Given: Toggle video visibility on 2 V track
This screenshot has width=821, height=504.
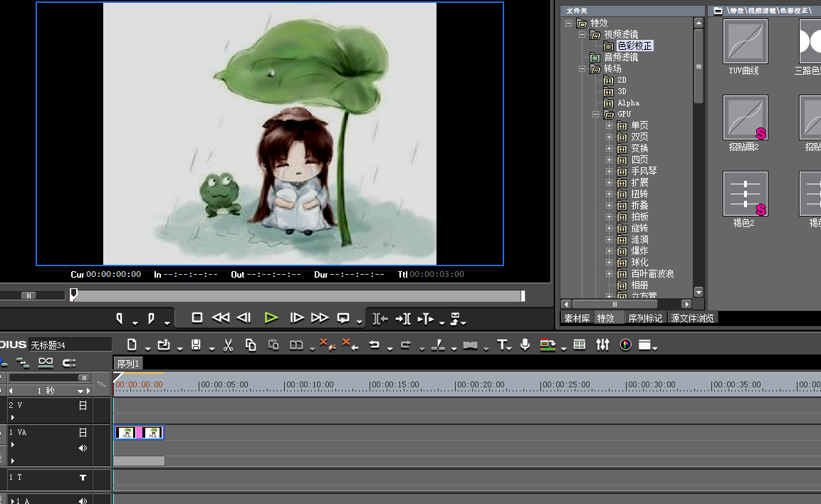Looking at the screenshot, I should coord(83,405).
